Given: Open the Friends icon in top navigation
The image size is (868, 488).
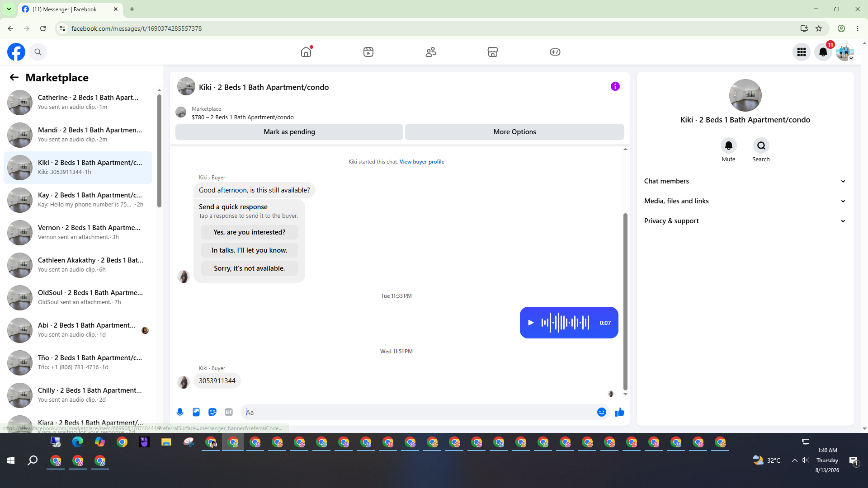Looking at the screenshot, I should point(431,52).
